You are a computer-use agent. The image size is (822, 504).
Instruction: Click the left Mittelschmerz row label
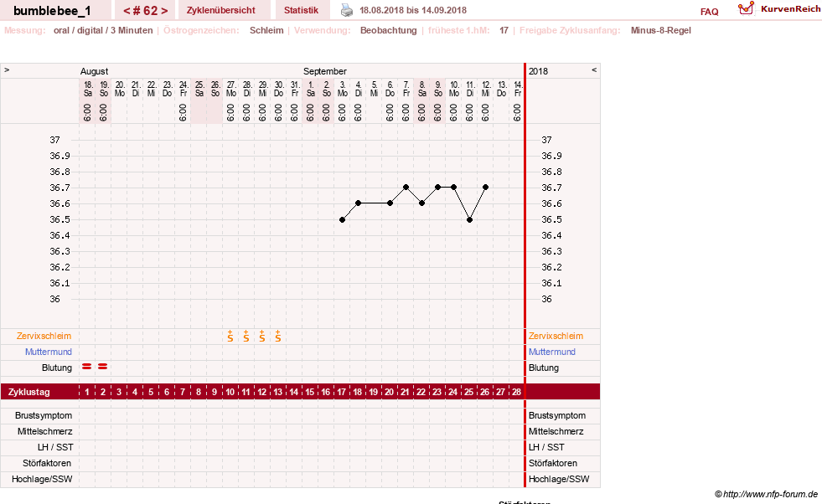44,431
